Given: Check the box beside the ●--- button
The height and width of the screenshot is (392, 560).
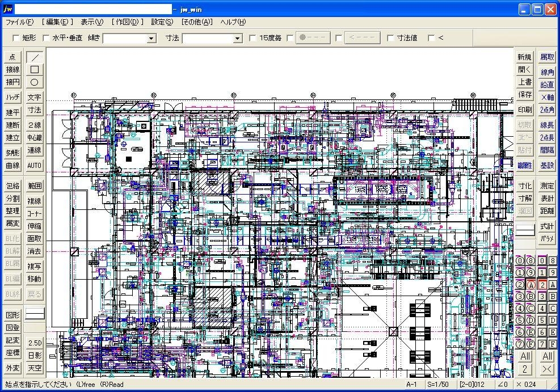Looking at the screenshot, I should (290, 38).
